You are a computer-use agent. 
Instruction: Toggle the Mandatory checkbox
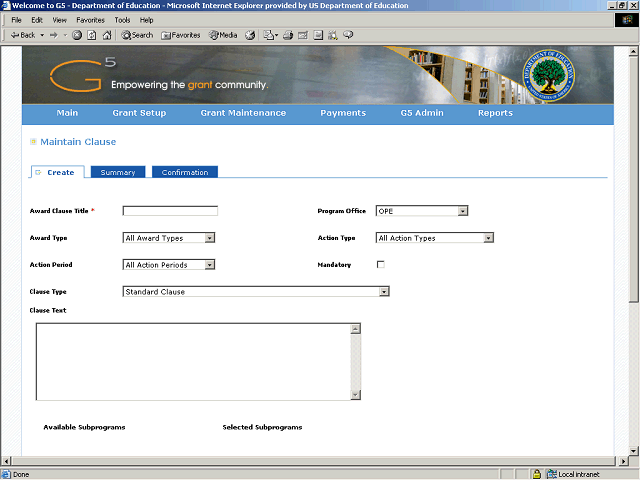(x=381, y=264)
